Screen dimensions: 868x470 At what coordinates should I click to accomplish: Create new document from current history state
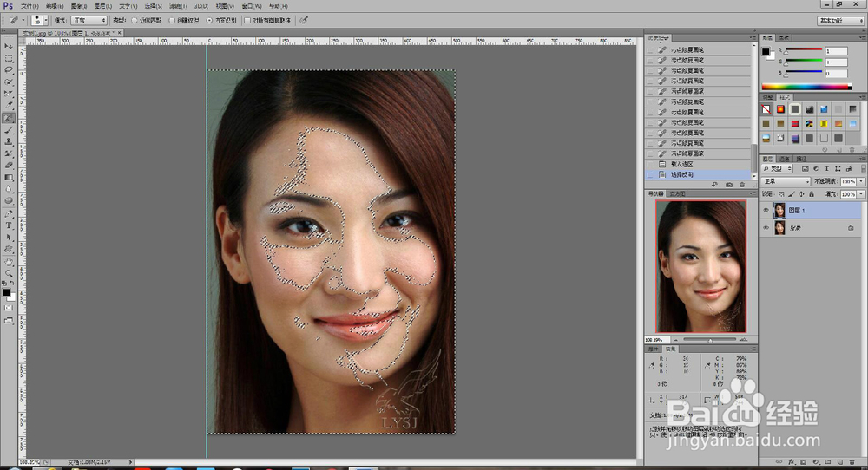click(x=714, y=185)
